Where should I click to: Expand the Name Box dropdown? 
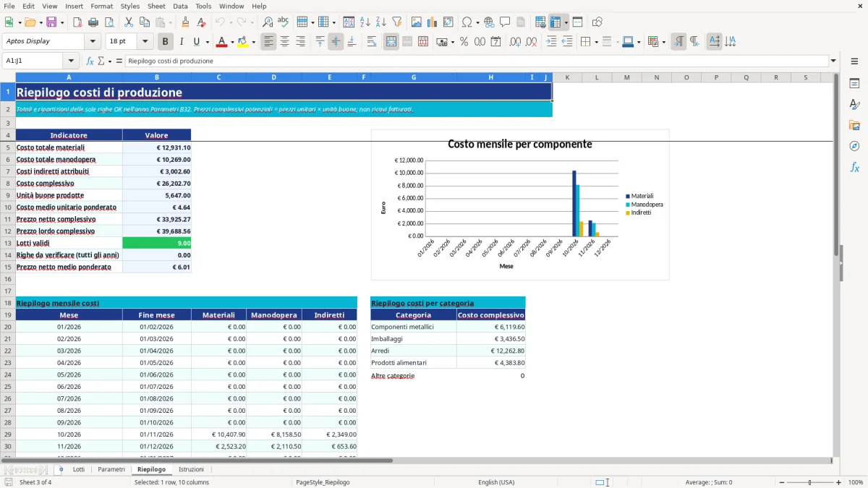coord(71,61)
